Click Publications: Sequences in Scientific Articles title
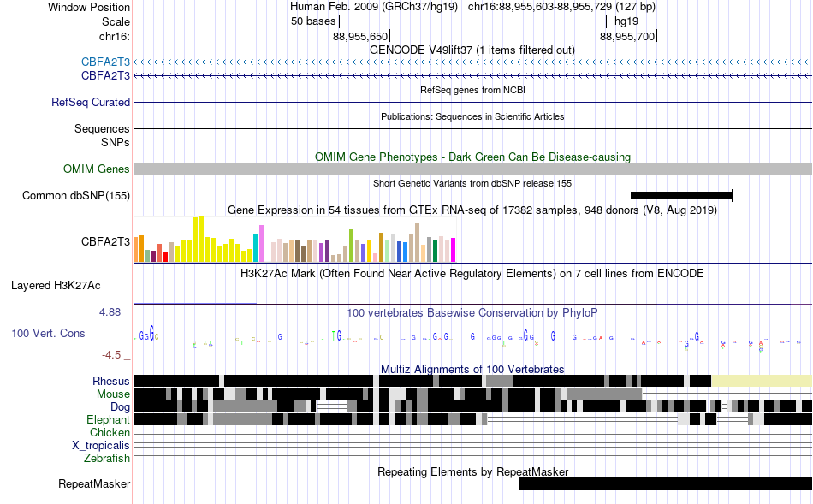This screenshot has width=813, height=504. 472,116
